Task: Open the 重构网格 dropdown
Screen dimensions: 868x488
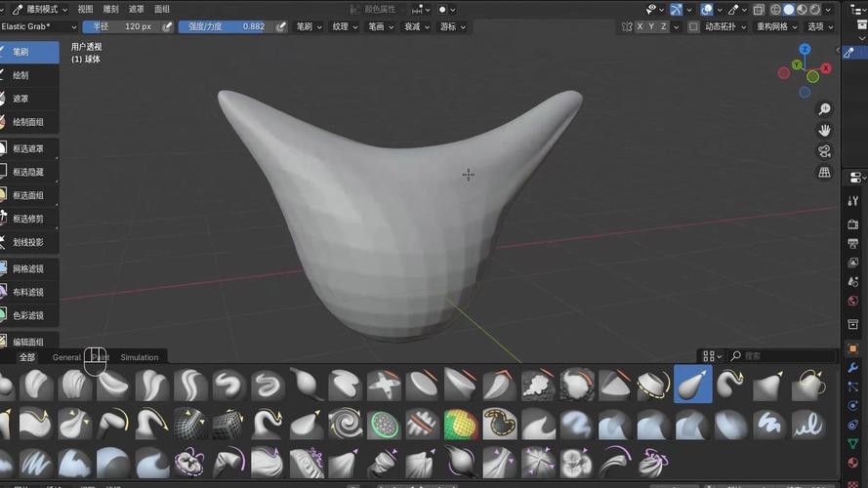Action: pos(776,26)
